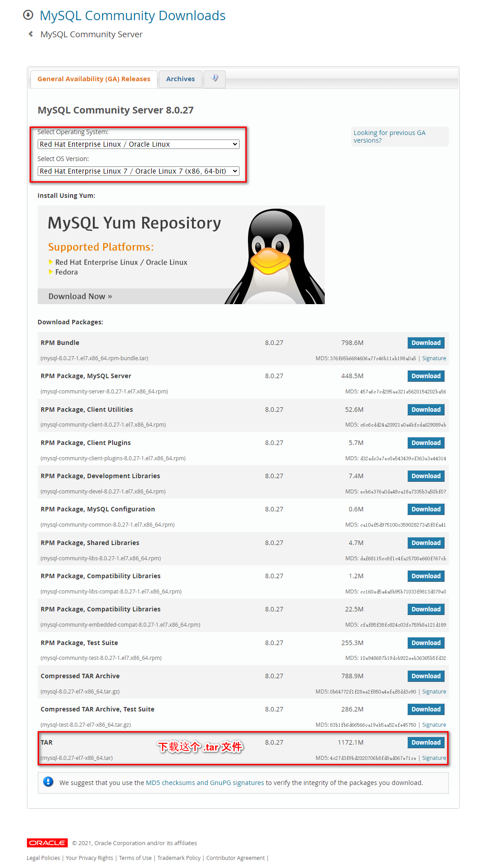Click the RPM Bundle package title

pyautogui.click(x=60, y=343)
